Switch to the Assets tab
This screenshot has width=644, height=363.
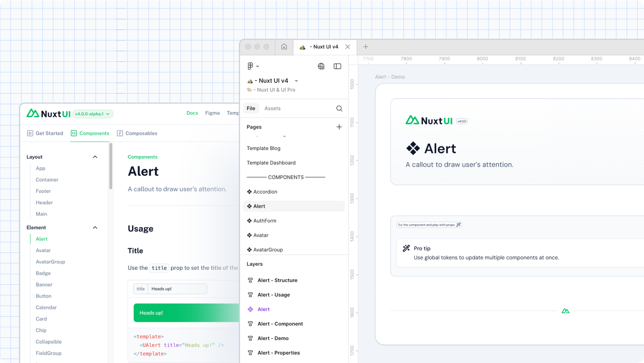pyautogui.click(x=273, y=108)
